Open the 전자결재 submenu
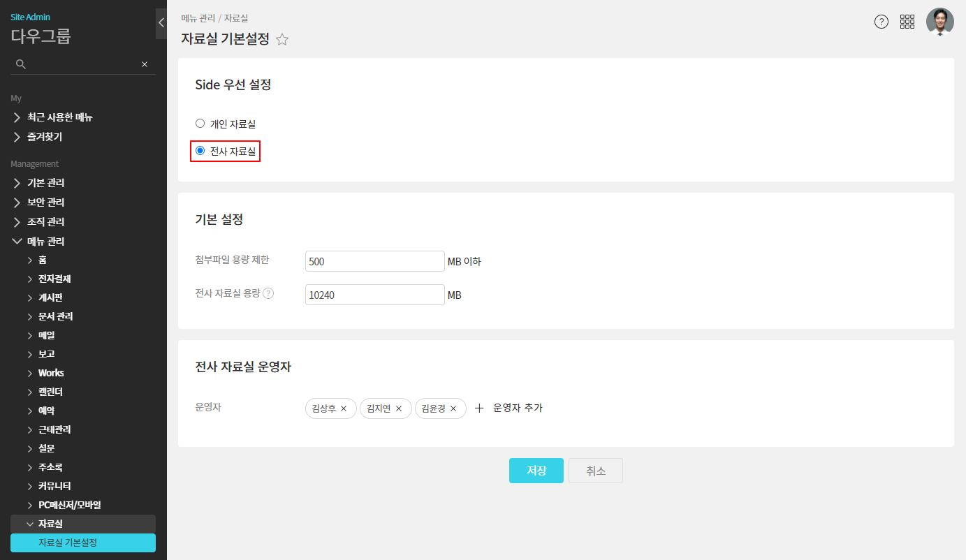The width and height of the screenshot is (966, 560). coord(54,279)
